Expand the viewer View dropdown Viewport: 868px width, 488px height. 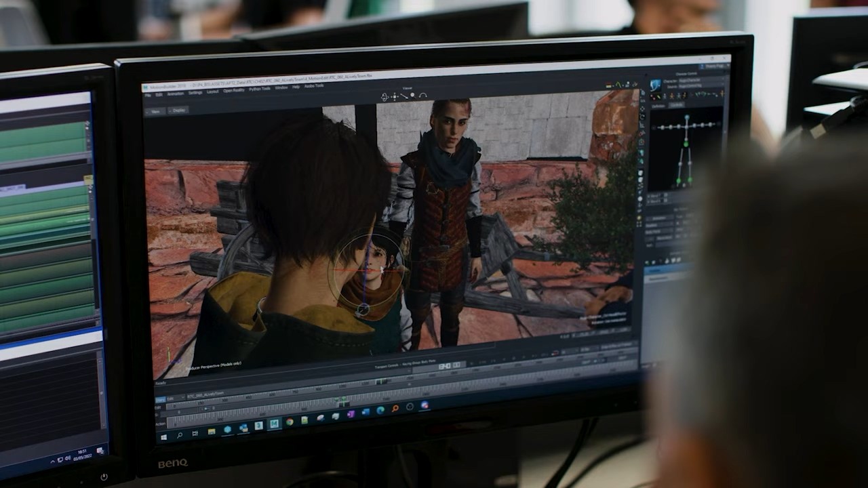155,110
